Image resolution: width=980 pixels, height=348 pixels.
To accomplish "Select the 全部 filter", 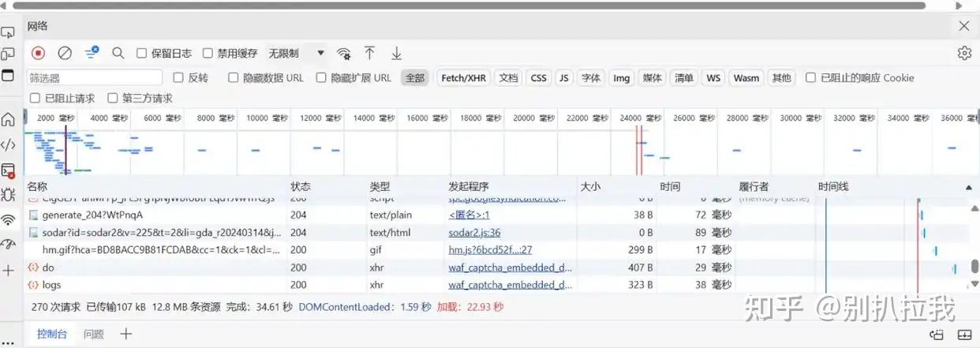I will pos(415,77).
